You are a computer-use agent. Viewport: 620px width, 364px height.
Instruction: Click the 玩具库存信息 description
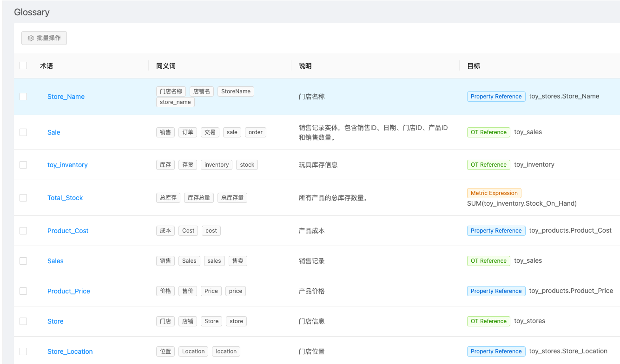click(x=318, y=165)
